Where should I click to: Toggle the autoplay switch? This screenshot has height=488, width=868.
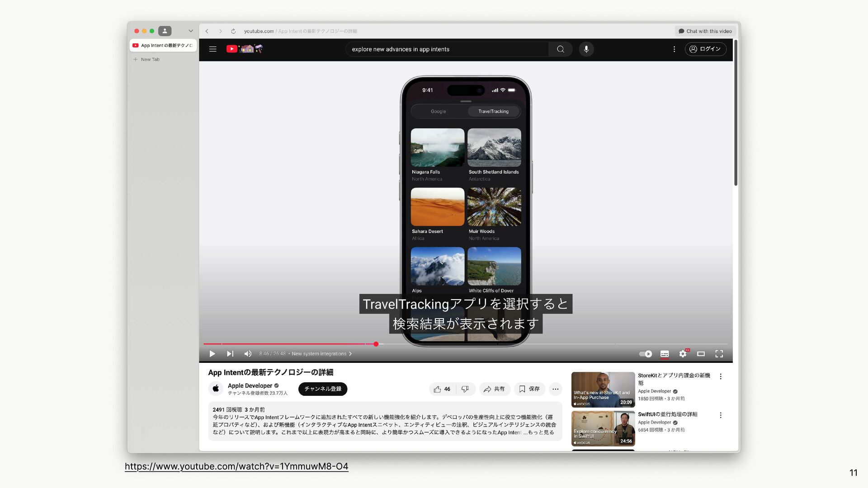point(645,354)
